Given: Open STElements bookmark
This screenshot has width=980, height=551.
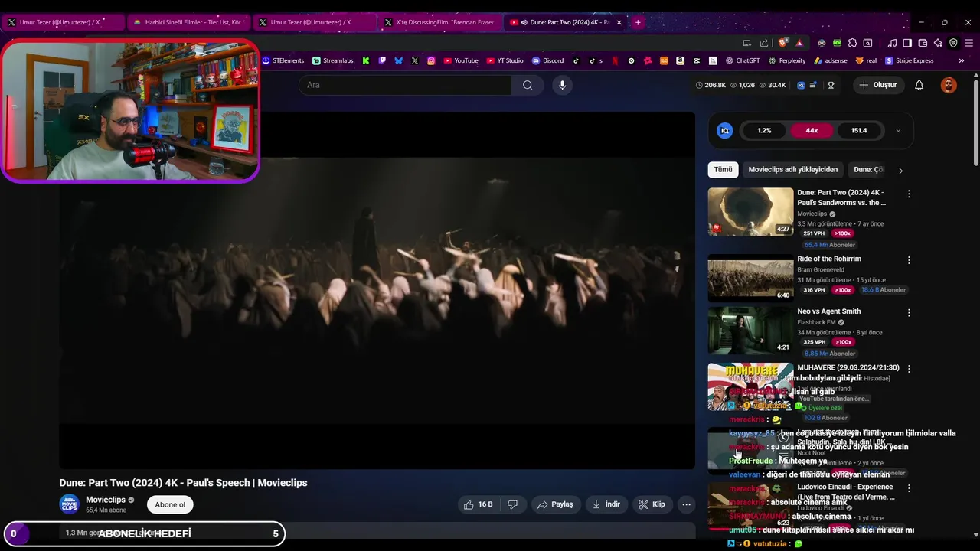Looking at the screenshot, I should tap(283, 60).
